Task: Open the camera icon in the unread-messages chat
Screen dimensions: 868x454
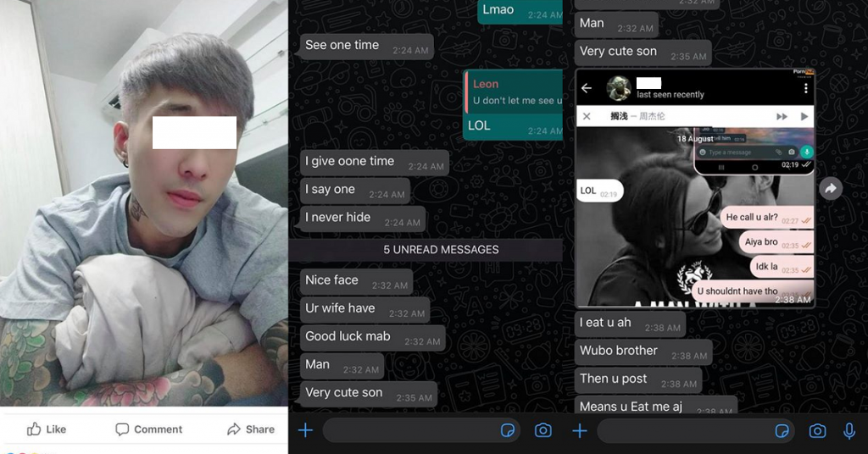Action: 543,430
